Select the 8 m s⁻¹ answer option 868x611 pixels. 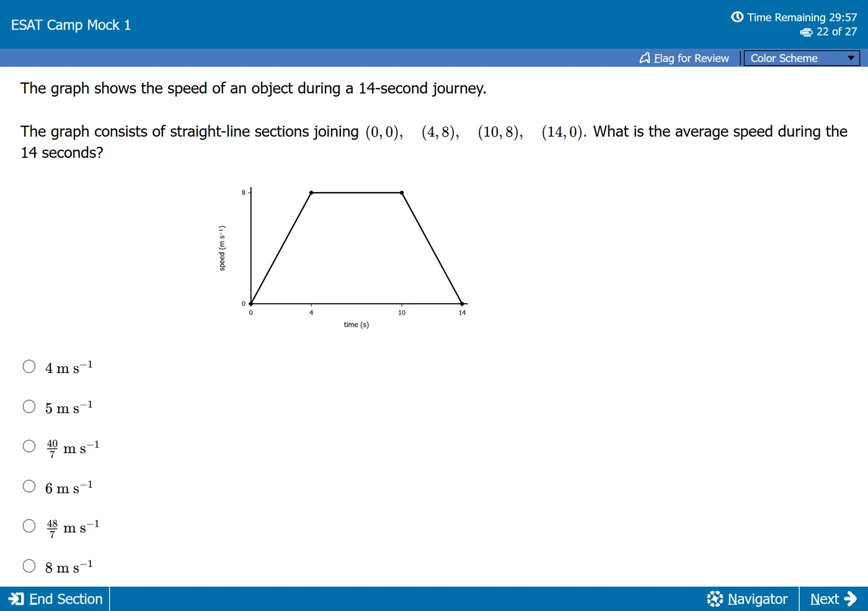[29, 566]
